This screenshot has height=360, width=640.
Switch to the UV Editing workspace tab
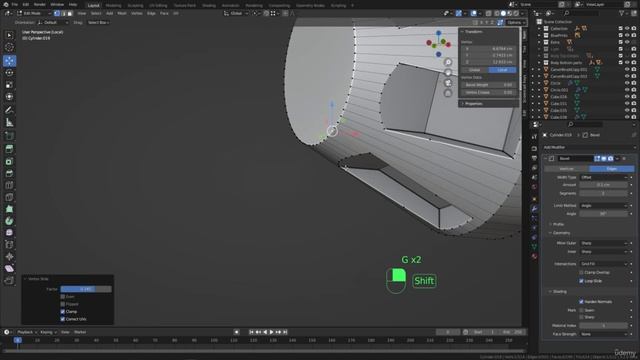tap(158, 5)
